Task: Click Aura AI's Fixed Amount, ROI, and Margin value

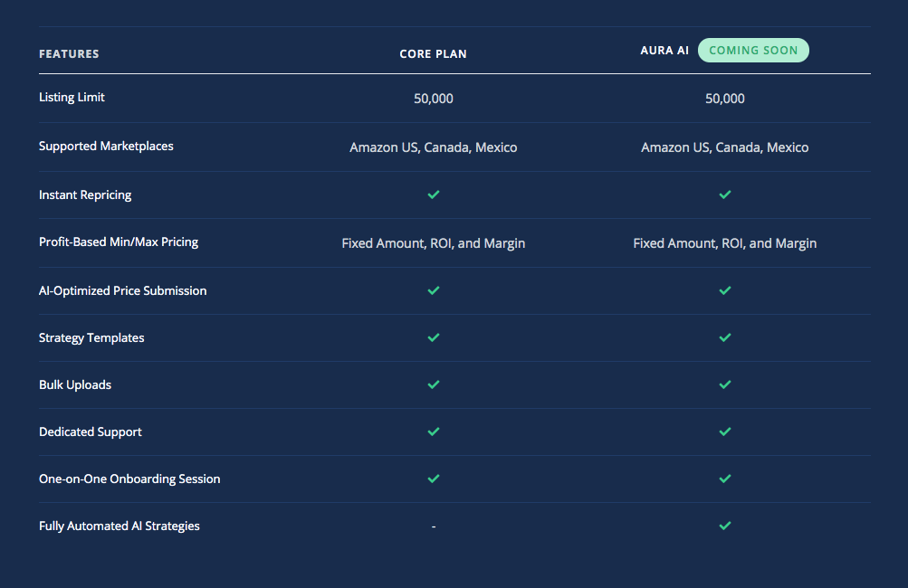Action: tap(724, 243)
